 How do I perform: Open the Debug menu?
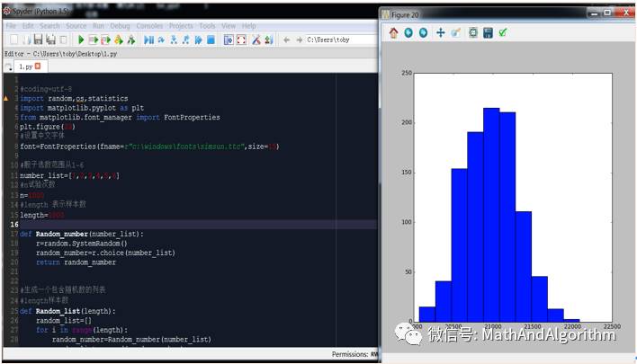pyautogui.click(x=120, y=26)
